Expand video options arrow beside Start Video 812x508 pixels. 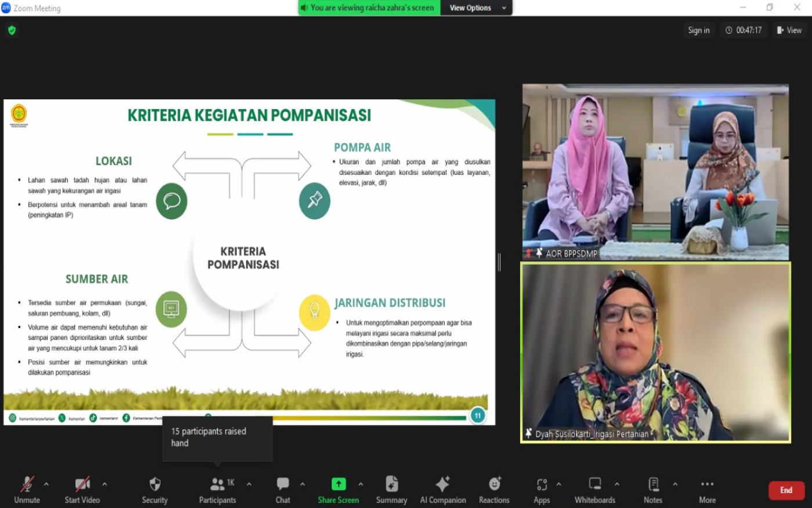coord(104,484)
